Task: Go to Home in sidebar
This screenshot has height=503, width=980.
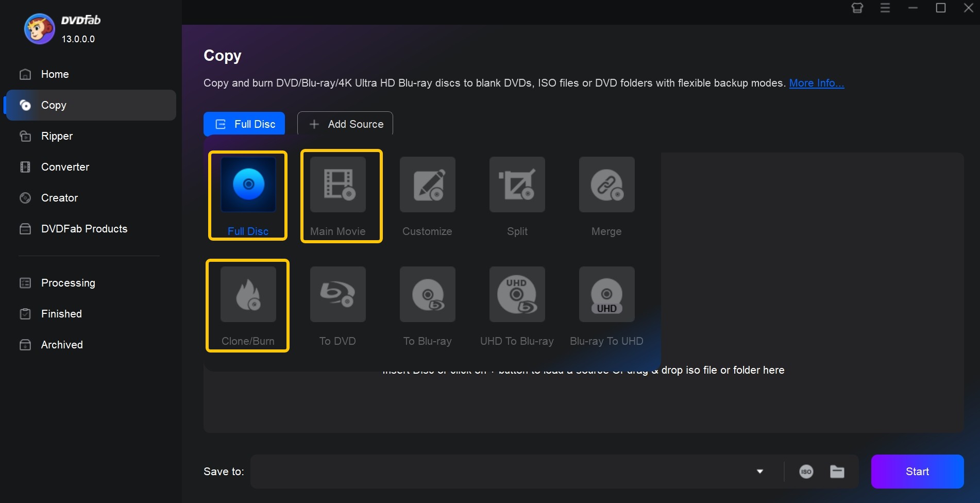Action: [91, 74]
